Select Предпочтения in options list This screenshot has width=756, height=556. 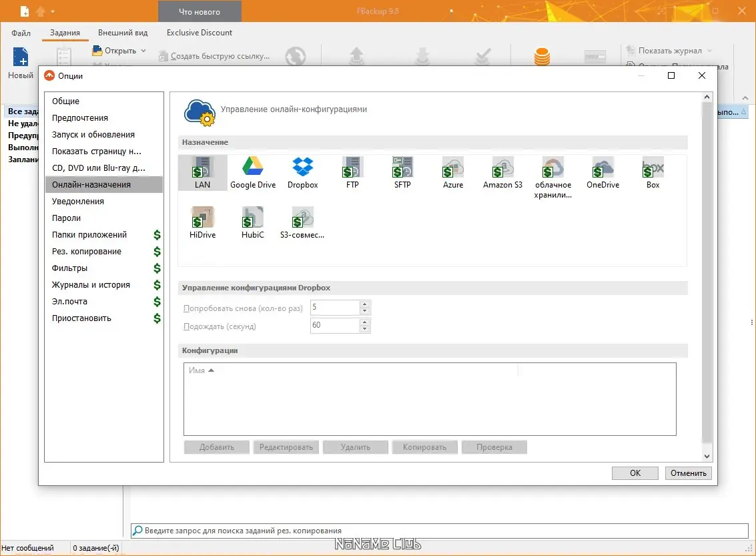point(103,118)
